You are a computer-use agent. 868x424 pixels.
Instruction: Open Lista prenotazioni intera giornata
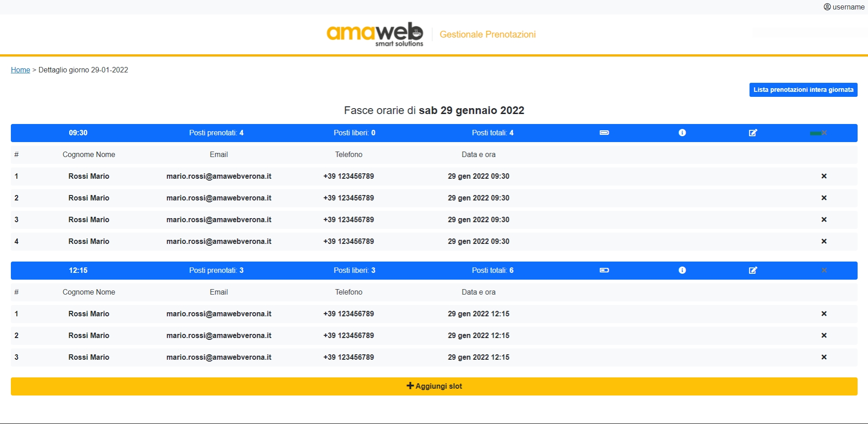(803, 90)
